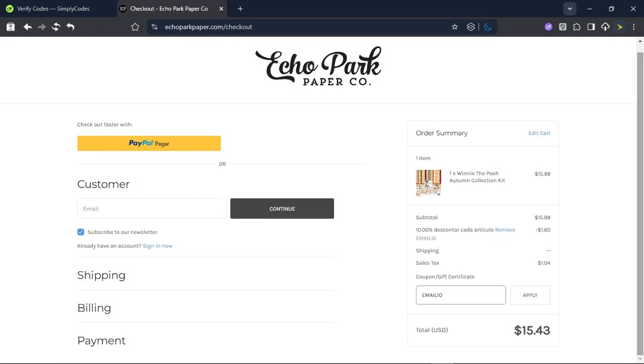The height and width of the screenshot is (364, 644).
Task: Minimize the browser window
Action: coord(590,9)
